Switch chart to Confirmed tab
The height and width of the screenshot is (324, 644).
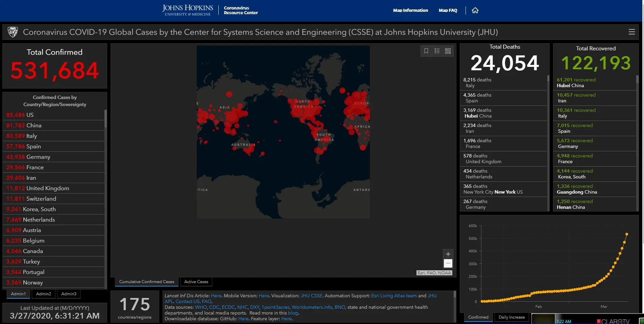point(478,317)
